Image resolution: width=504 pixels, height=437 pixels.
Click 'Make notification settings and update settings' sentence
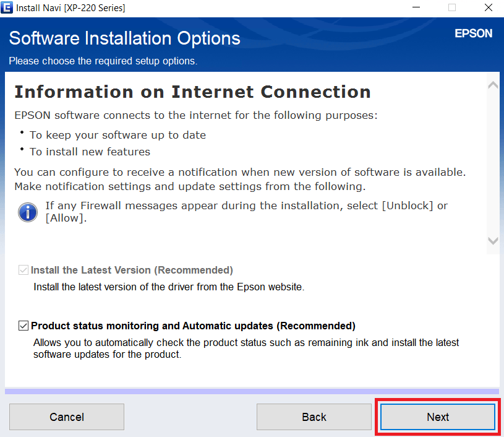190,186
